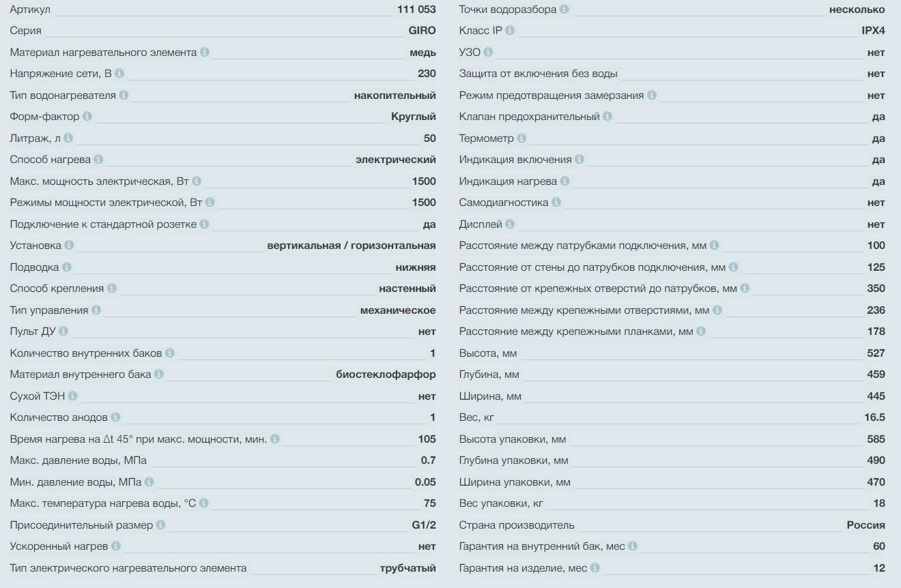Open the Класс IP info icon

click(510, 30)
